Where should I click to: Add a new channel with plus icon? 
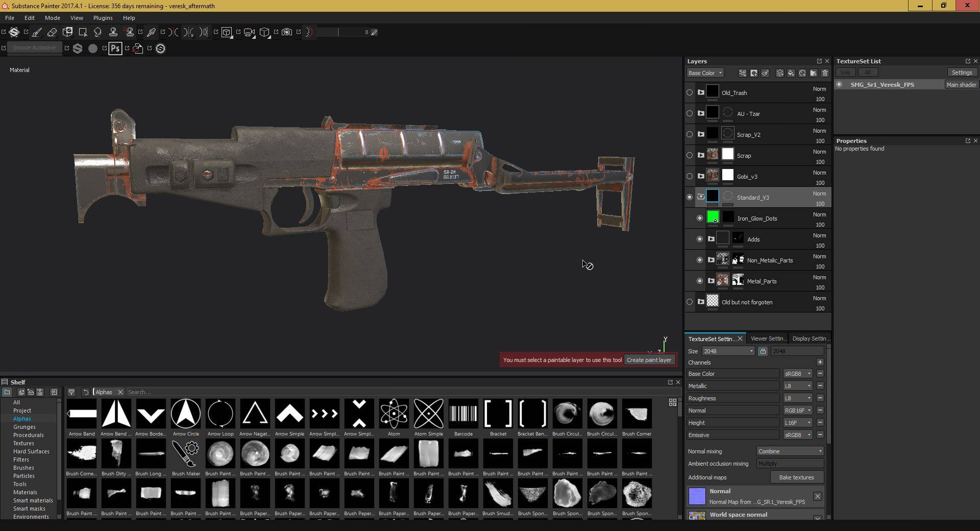point(820,363)
